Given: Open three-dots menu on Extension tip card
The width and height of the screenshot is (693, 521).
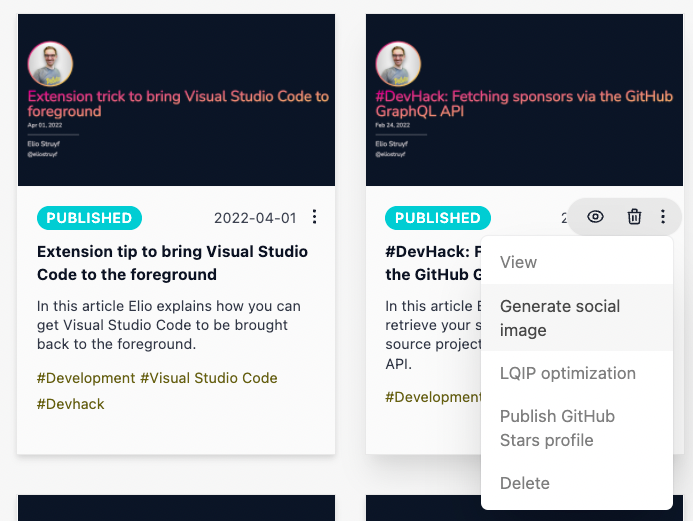Looking at the screenshot, I should (314, 217).
